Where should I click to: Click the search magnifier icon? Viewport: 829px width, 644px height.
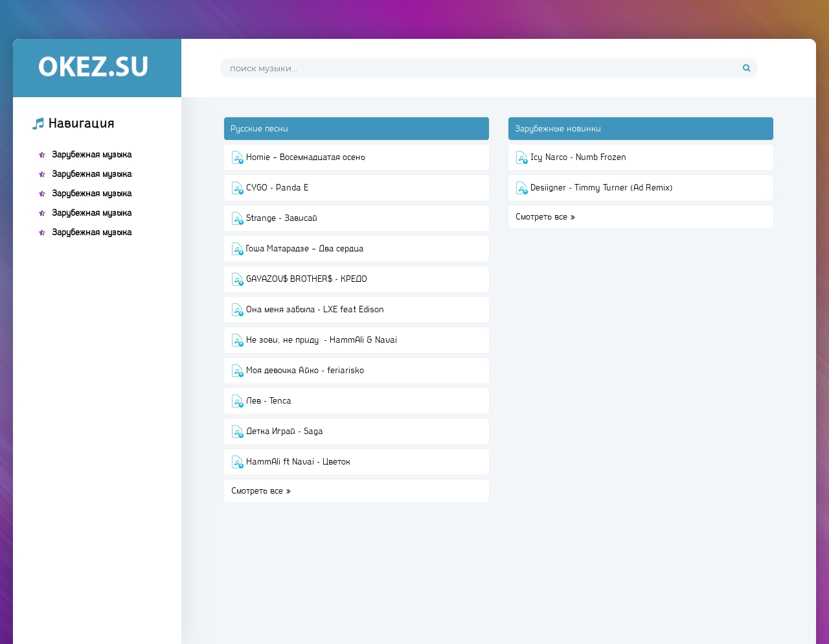[x=746, y=68]
